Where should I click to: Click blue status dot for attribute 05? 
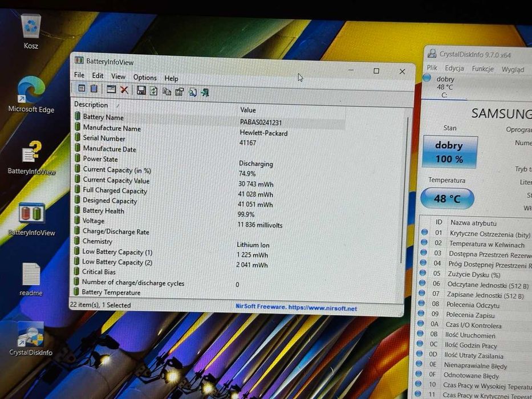click(x=422, y=273)
